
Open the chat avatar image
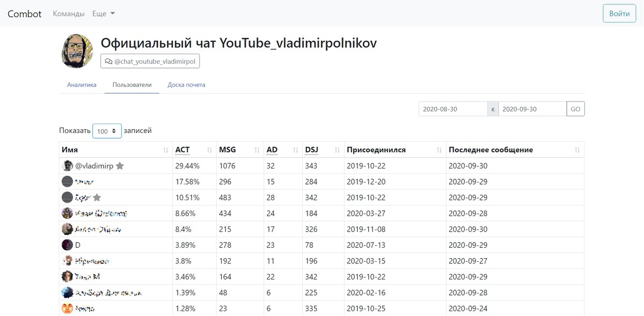coord(78,52)
